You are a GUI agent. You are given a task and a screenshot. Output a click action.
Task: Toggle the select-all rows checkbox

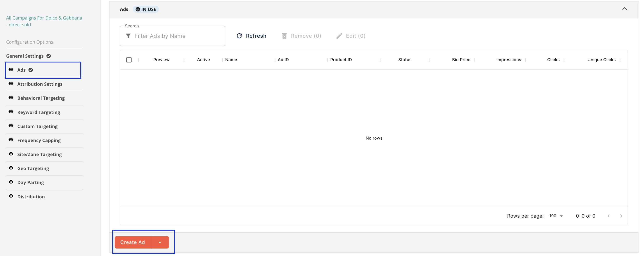(x=129, y=60)
